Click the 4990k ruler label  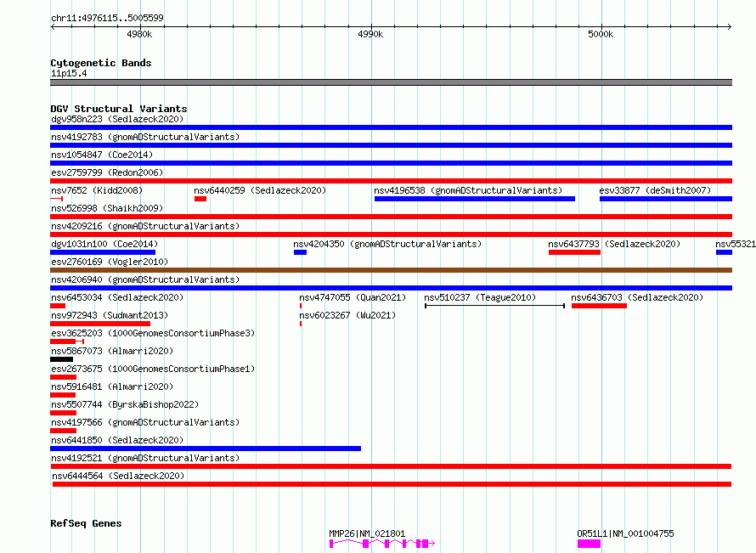(x=370, y=34)
